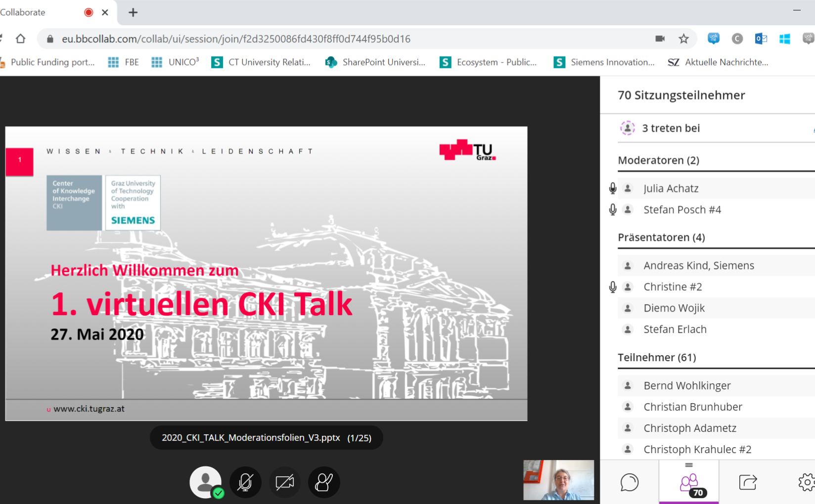Open the My Settings gear tab
This screenshot has width=815, height=504.
tap(806, 482)
